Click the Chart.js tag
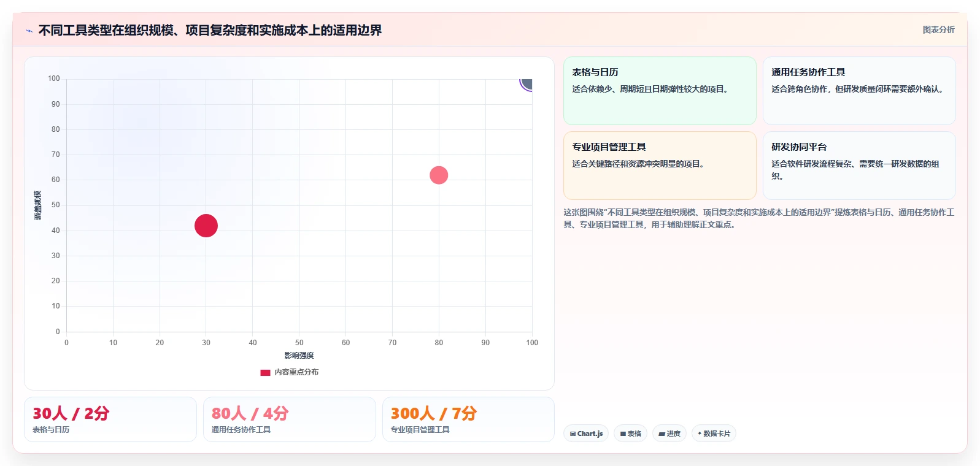980x466 pixels. [586, 434]
